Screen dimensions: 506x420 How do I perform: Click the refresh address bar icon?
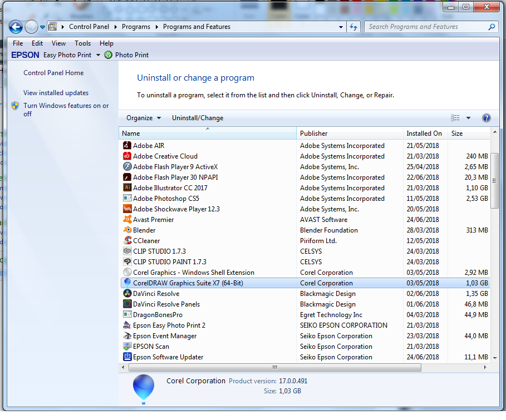[354, 27]
